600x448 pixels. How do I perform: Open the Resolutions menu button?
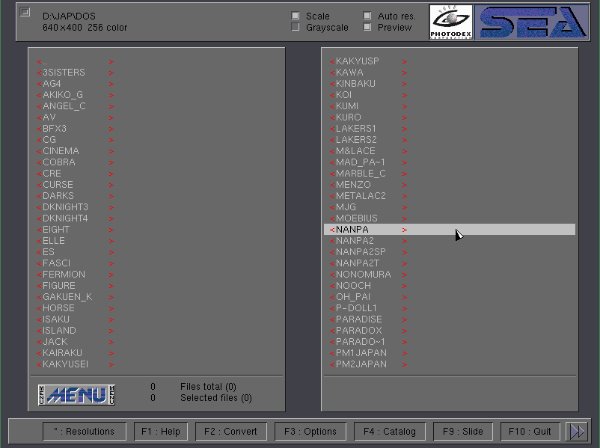[x=85, y=431]
